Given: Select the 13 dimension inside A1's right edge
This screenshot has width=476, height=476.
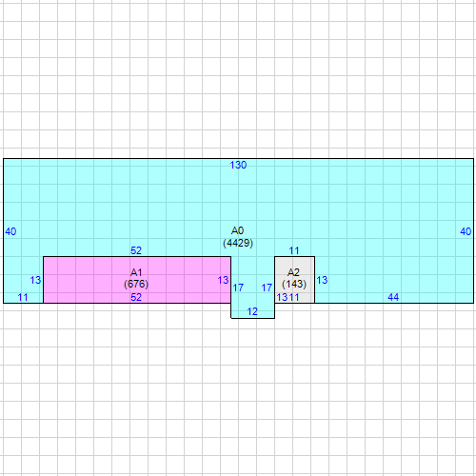Looking at the screenshot, I should [x=223, y=280].
